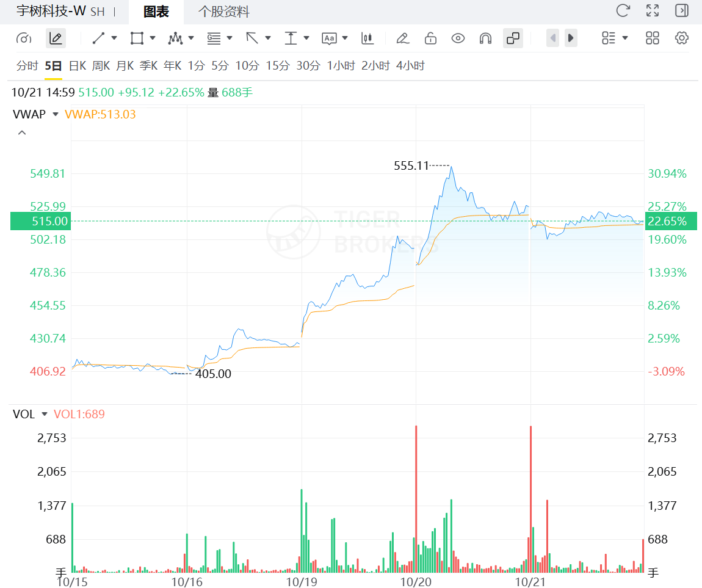Select the 1分 interval
Screen dimensions: 702x588
click(x=196, y=66)
